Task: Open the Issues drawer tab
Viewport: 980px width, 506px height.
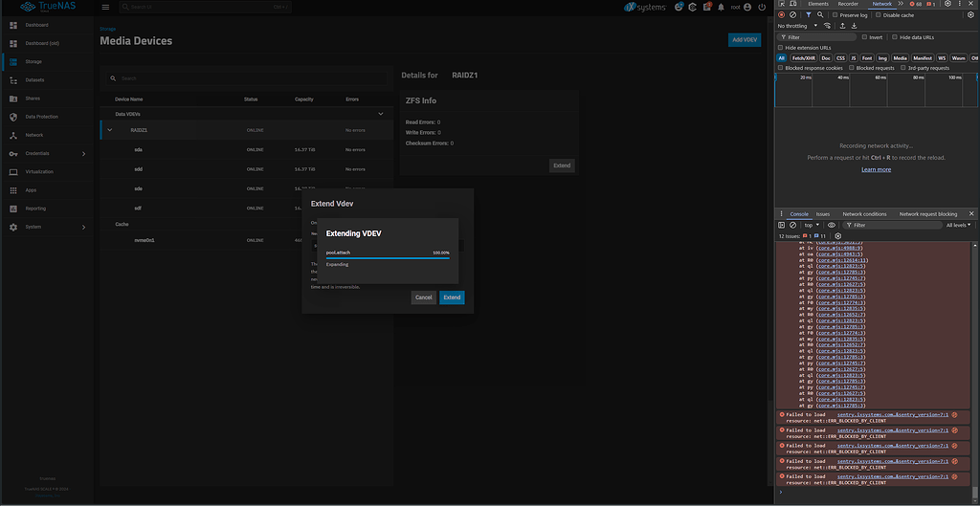Action: coord(822,213)
